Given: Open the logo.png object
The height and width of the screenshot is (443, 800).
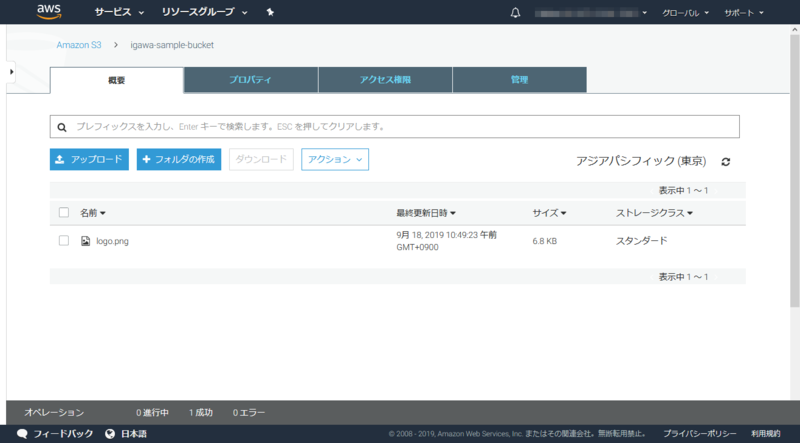Looking at the screenshot, I should [x=112, y=241].
